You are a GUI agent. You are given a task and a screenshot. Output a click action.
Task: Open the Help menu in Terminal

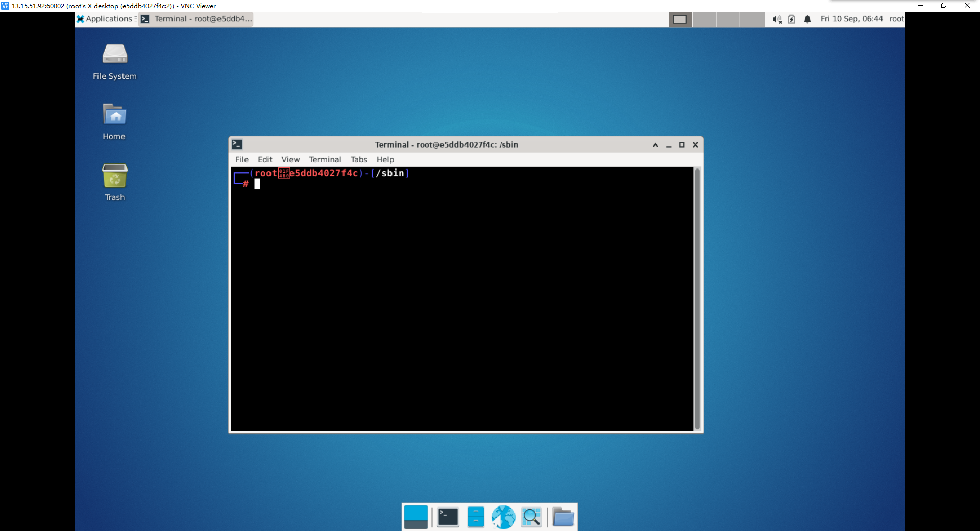click(385, 159)
